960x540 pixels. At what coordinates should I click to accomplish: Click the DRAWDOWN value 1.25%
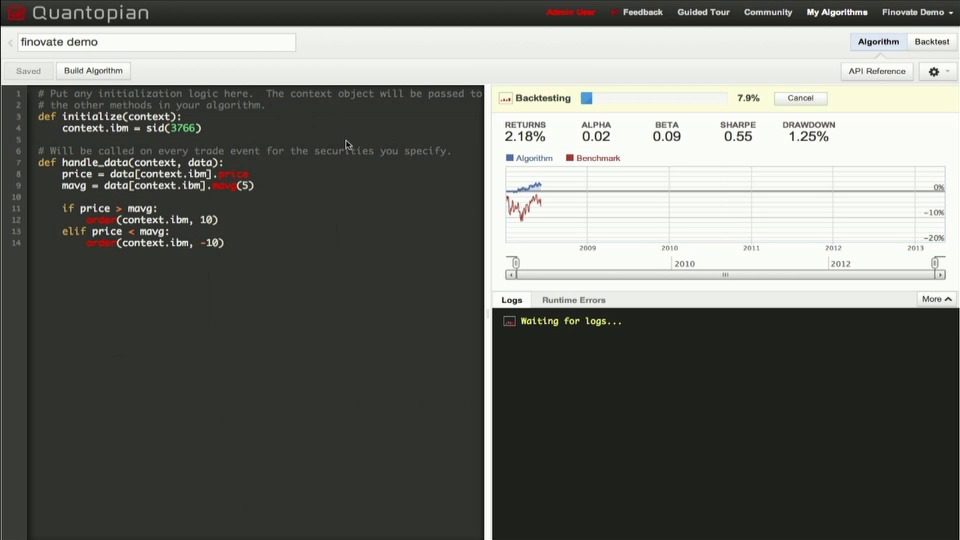808,137
